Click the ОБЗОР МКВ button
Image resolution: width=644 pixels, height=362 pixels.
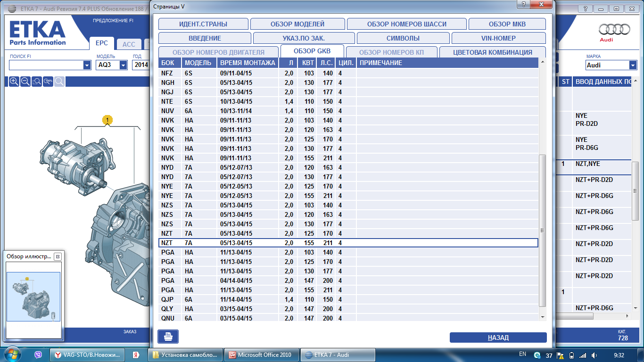pyautogui.click(x=507, y=24)
